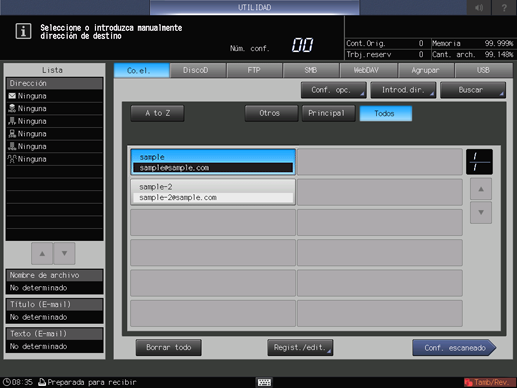The height and width of the screenshot is (388, 517).
Task: Switch to the USB tab
Action: click(x=484, y=71)
